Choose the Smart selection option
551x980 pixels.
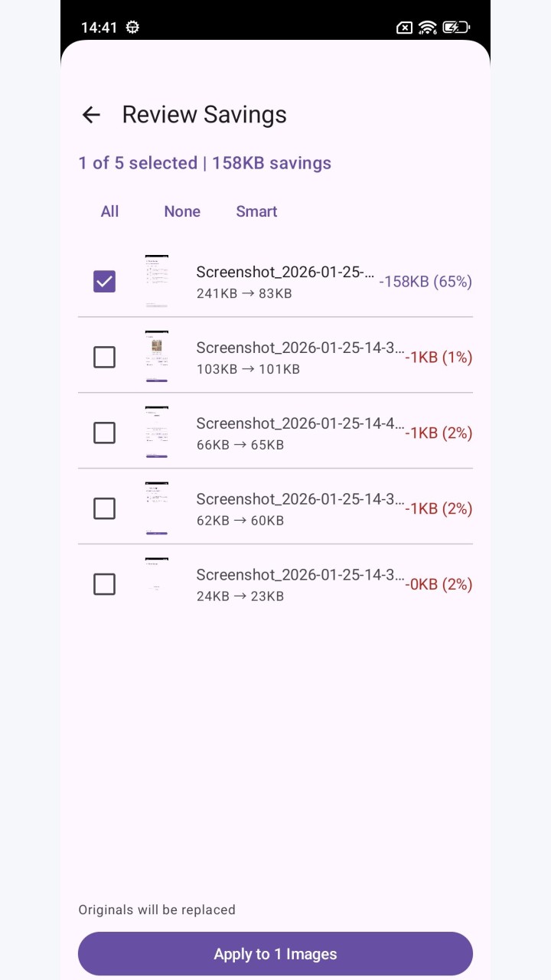tap(256, 211)
